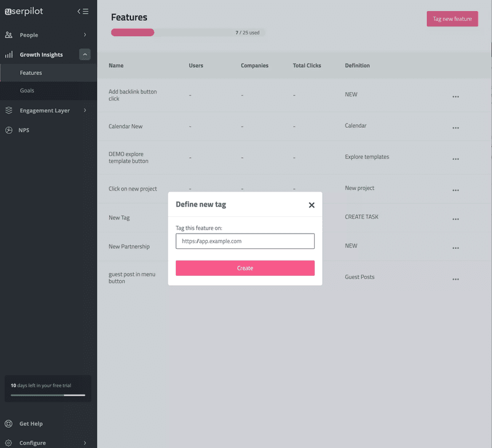Click the NPS gauge icon
This screenshot has height=448, width=492.
pos(10,130)
